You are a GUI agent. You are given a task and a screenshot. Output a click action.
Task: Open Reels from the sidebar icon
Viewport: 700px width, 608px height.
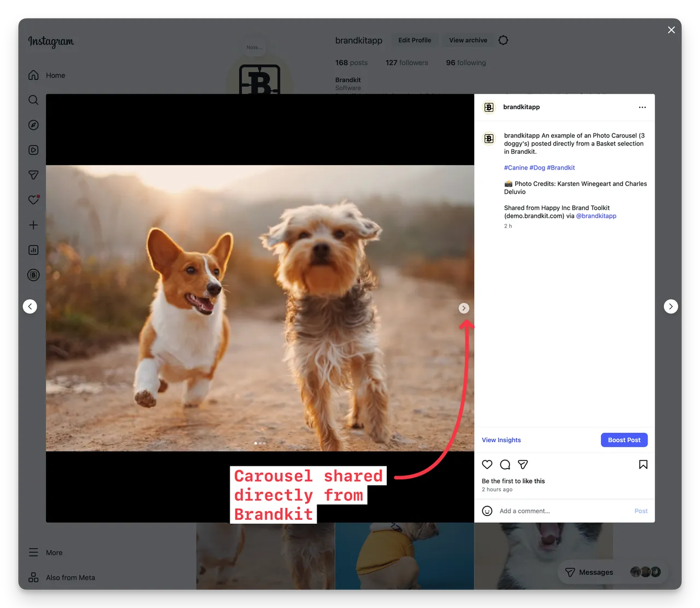coord(33,149)
